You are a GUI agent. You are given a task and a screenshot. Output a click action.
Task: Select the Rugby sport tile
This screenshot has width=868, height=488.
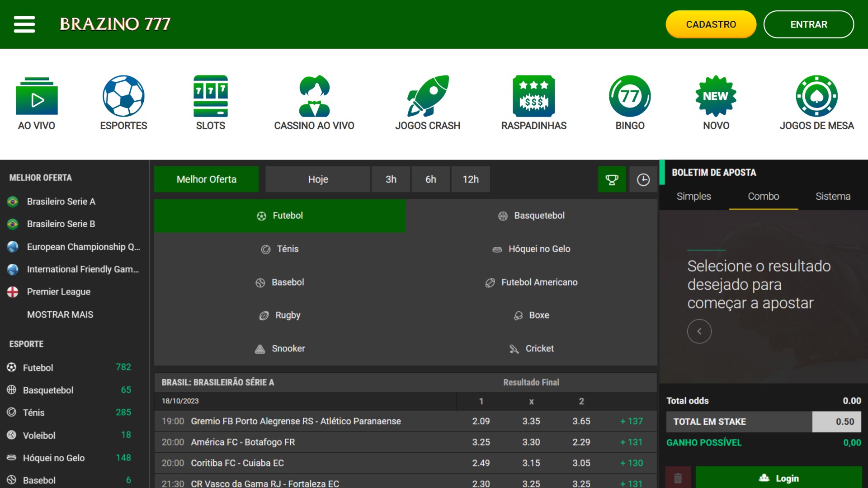pos(280,315)
